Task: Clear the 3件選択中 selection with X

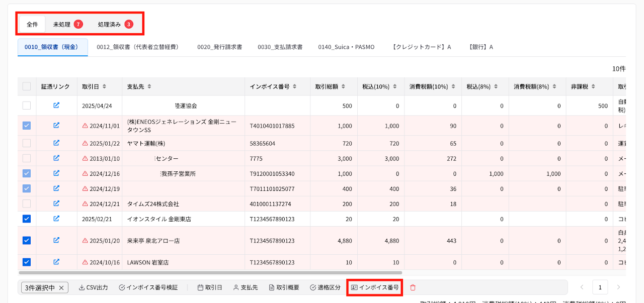Action: [x=61, y=287]
